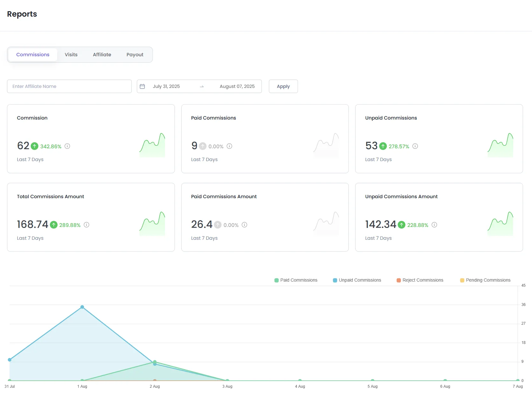Click the blue Unpaid Commissions legend swatch
532x413 pixels.
tap(335, 280)
